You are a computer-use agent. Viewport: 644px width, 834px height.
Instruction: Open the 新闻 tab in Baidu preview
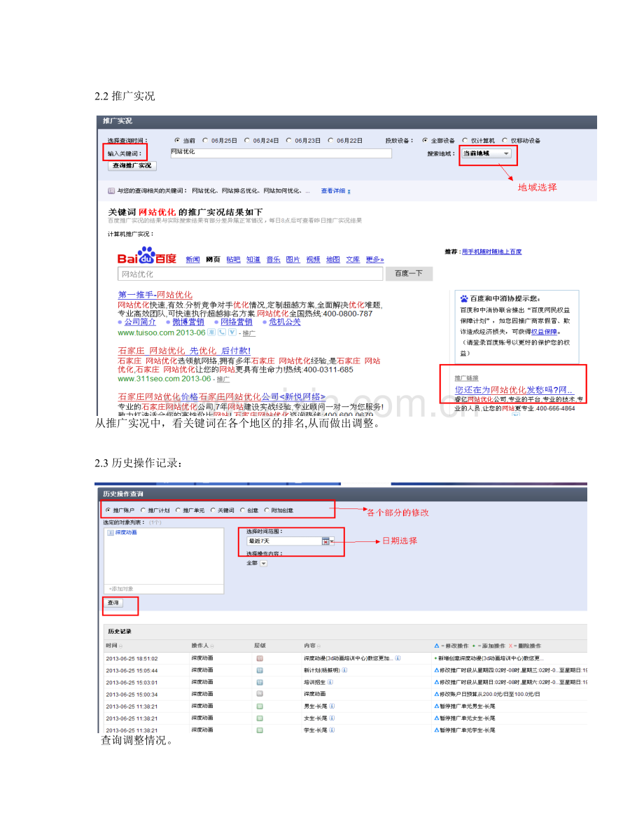(x=192, y=260)
